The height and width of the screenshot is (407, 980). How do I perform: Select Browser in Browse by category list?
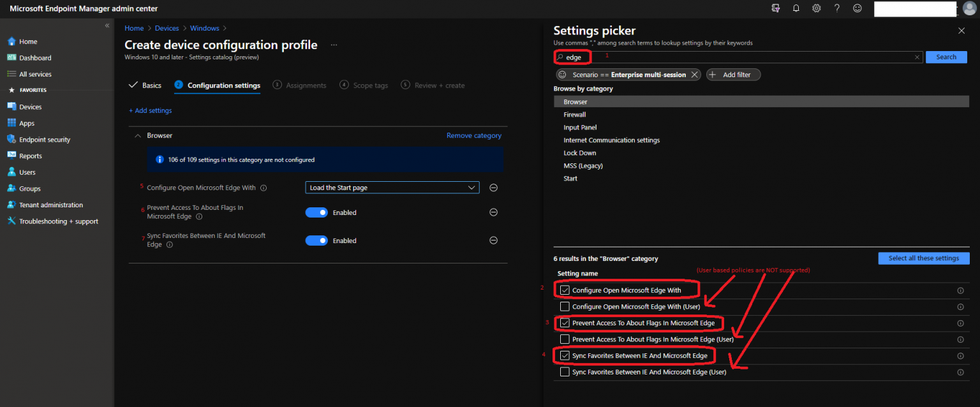[x=761, y=101]
